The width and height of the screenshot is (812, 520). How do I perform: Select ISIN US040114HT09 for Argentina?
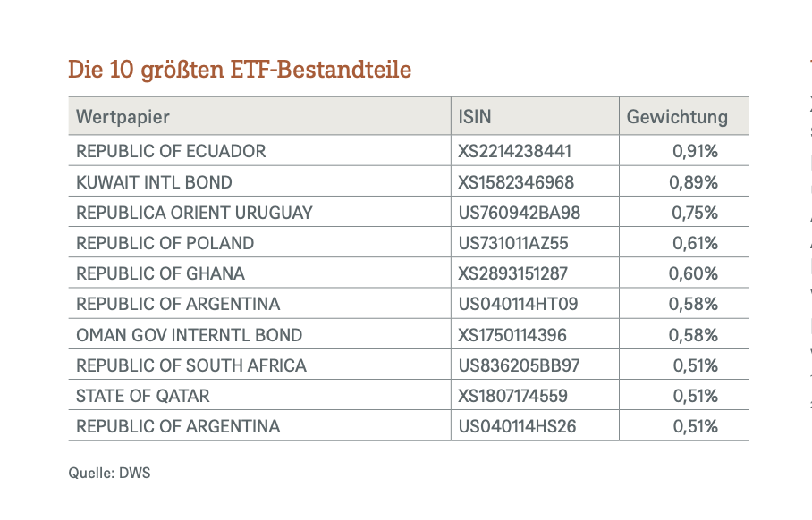(x=518, y=304)
